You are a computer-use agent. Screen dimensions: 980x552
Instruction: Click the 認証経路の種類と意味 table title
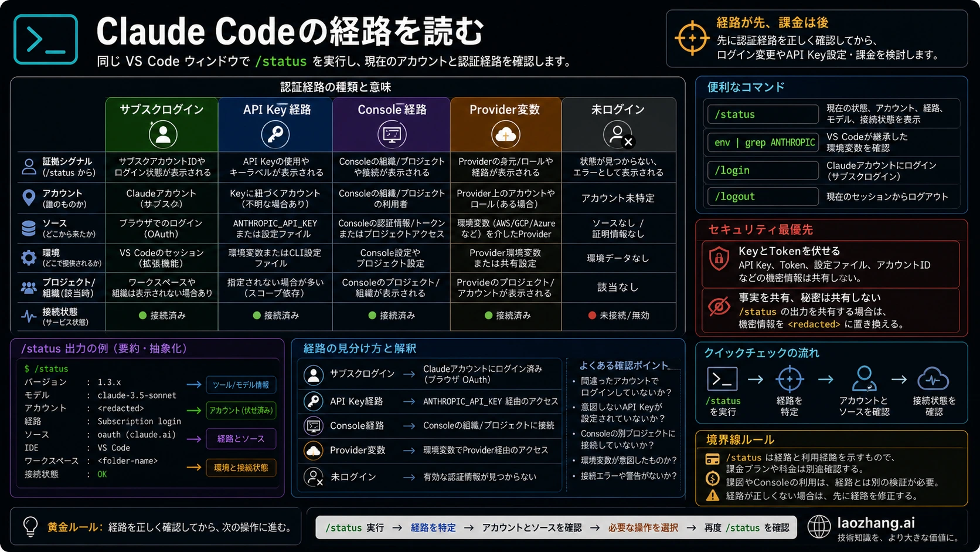coord(336,87)
